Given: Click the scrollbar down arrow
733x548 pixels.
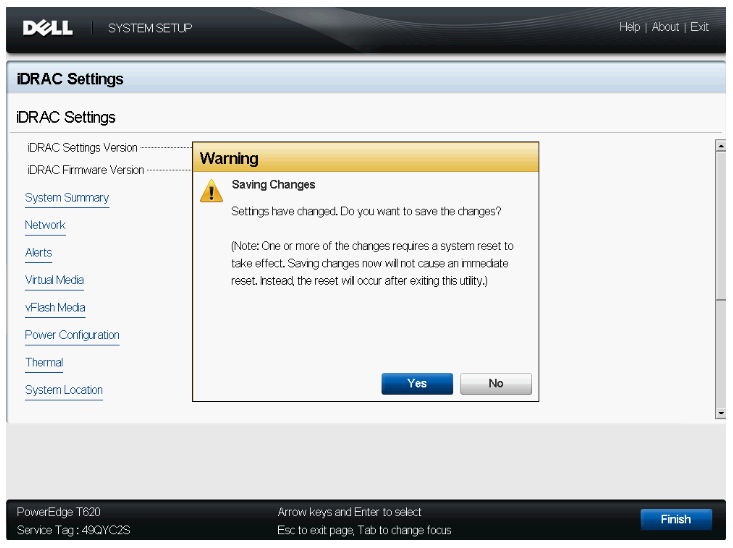Looking at the screenshot, I should coord(720,413).
